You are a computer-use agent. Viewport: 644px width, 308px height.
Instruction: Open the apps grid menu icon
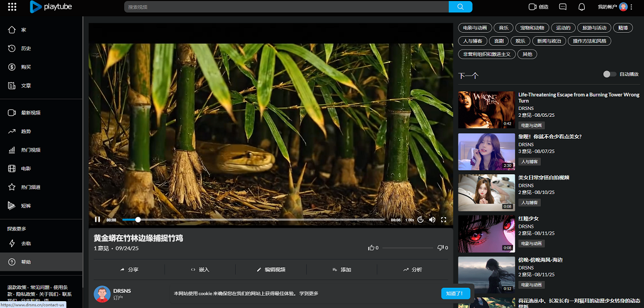[12, 7]
